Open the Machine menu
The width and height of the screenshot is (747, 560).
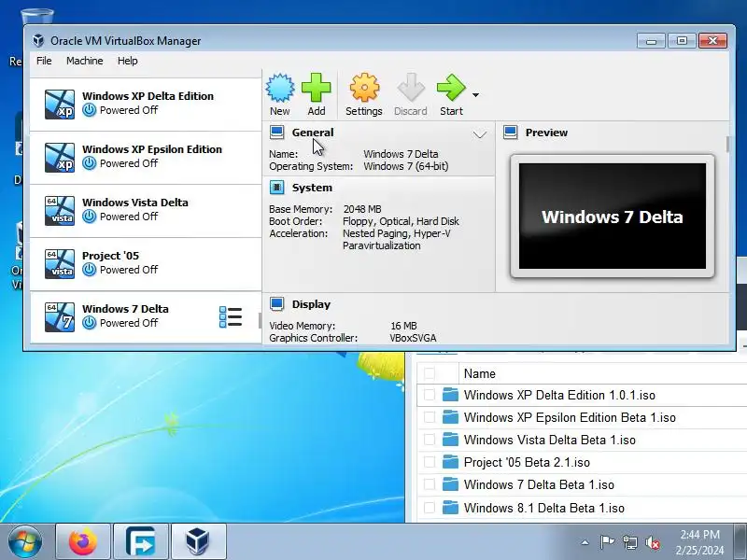point(84,61)
